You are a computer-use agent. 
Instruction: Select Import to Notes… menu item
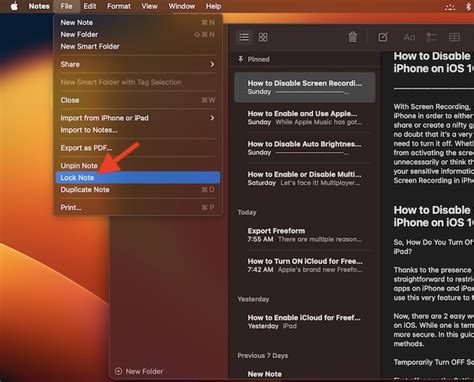pyautogui.click(x=138, y=130)
